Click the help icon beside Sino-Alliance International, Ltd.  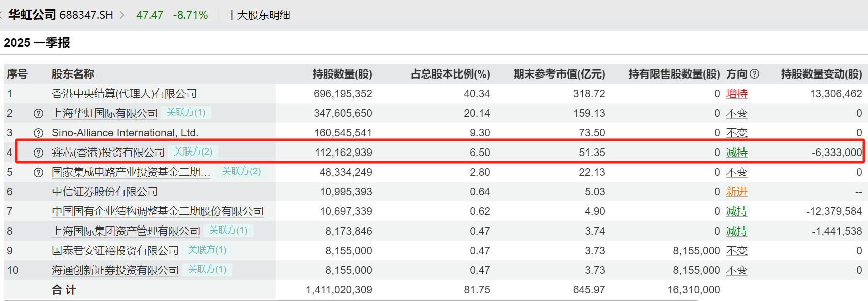tap(38, 133)
